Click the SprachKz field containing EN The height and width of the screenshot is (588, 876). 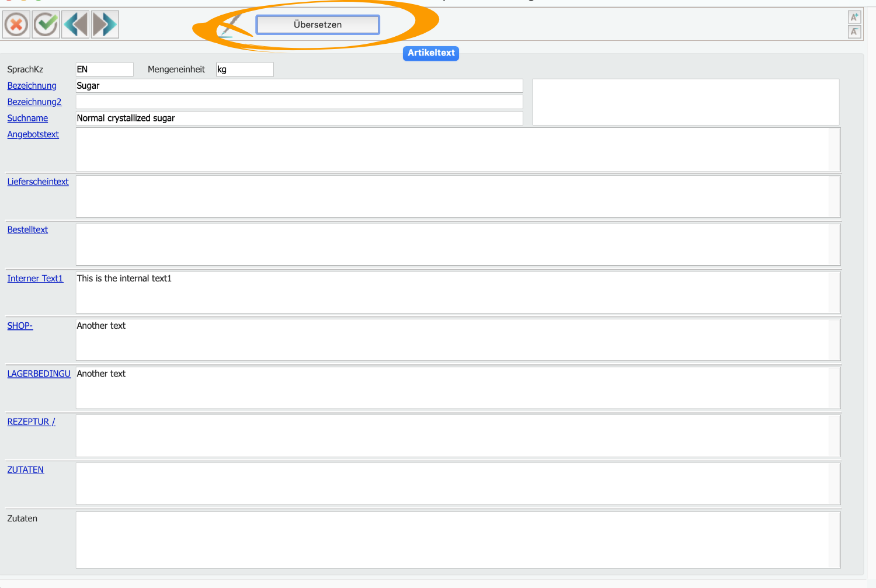[105, 69]
